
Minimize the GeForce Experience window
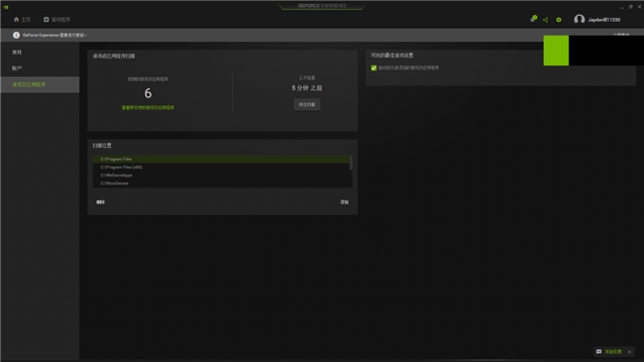click(x=622, y=7)
